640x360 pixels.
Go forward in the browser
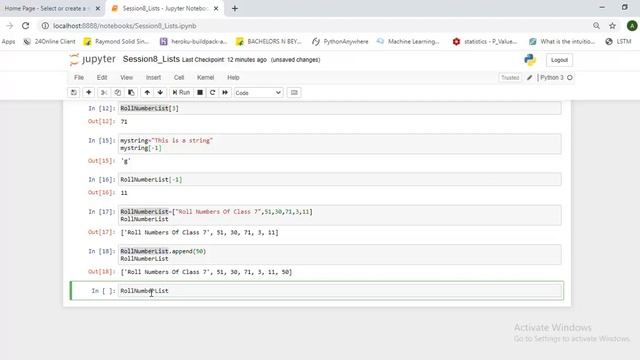coord(9,26)
